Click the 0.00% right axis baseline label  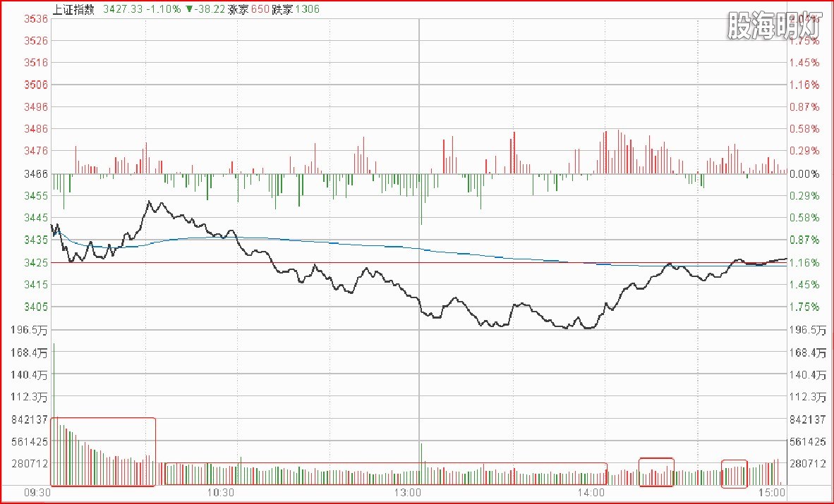coord(804,173)
